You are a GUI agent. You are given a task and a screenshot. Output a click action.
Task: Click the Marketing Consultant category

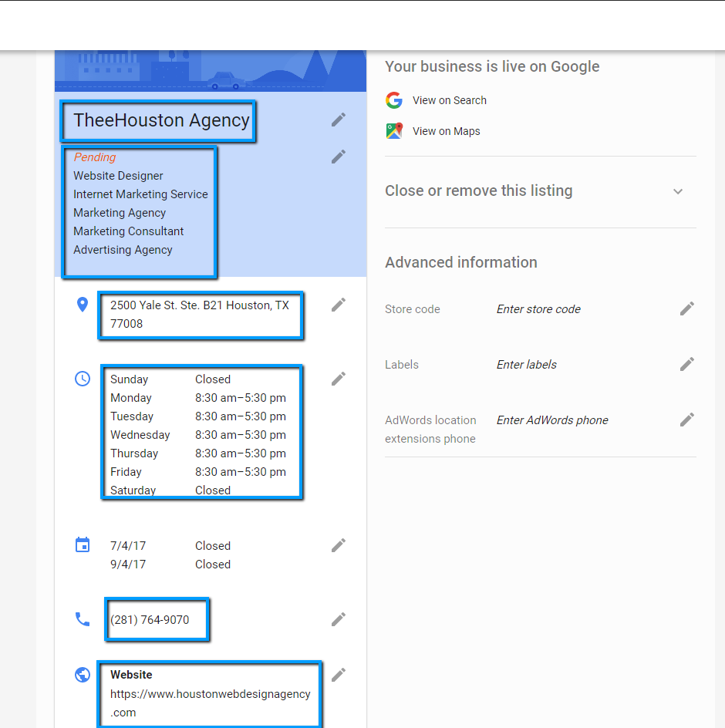(x=128, y=231)
